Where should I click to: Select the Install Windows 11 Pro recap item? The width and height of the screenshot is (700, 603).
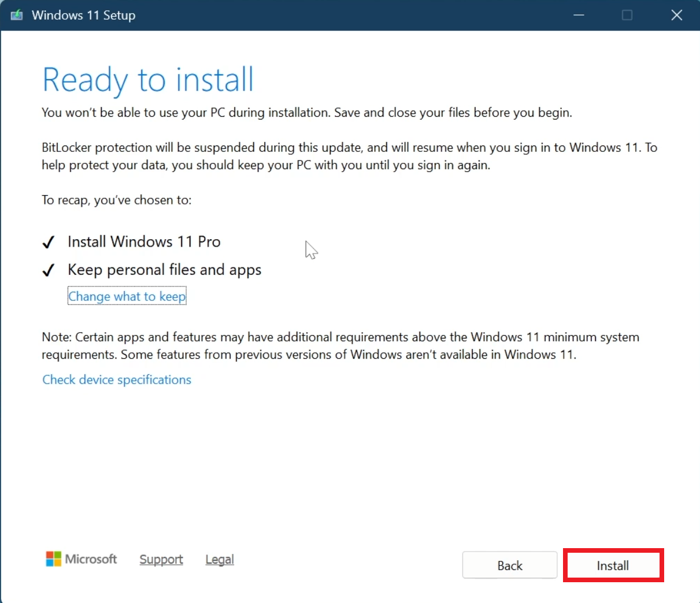(x=144, y=242)
